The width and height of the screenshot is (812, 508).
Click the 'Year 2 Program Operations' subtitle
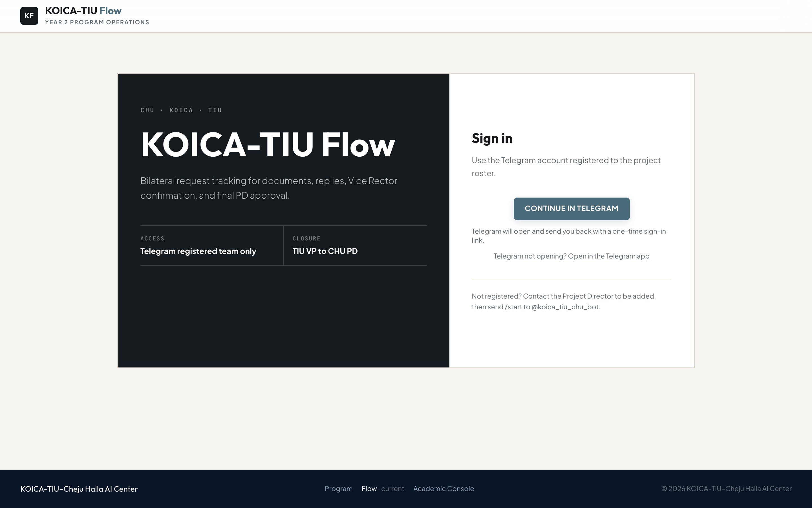(x=97, y=22)
